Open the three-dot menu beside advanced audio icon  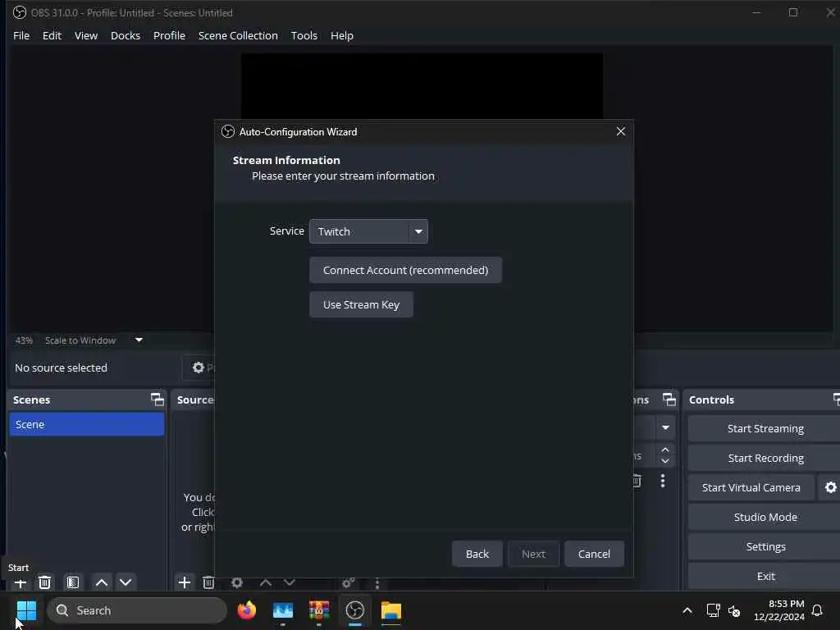pyautogui.click(x=377, y=583)
